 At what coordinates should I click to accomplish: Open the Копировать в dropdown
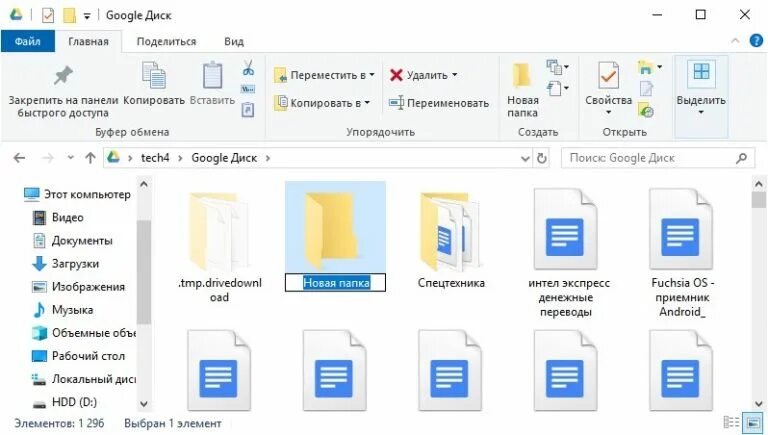click(322, 103)
